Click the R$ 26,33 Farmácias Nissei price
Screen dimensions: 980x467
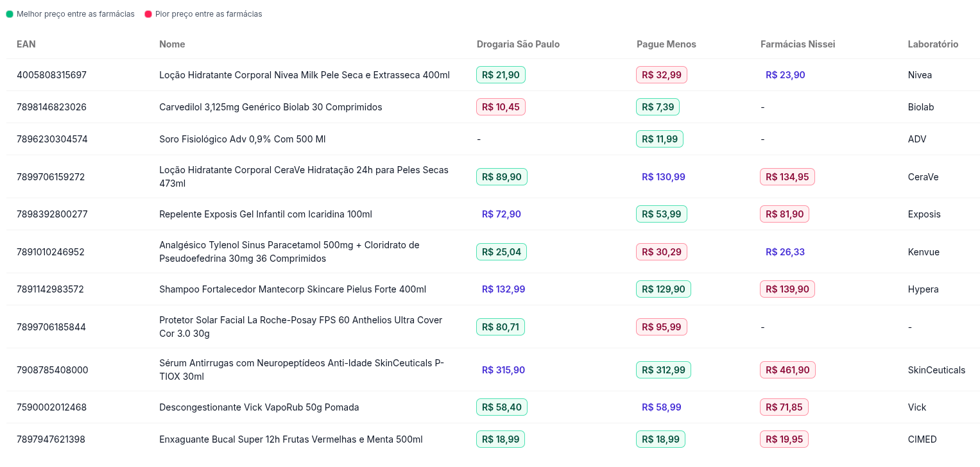(x=786, y=252)
